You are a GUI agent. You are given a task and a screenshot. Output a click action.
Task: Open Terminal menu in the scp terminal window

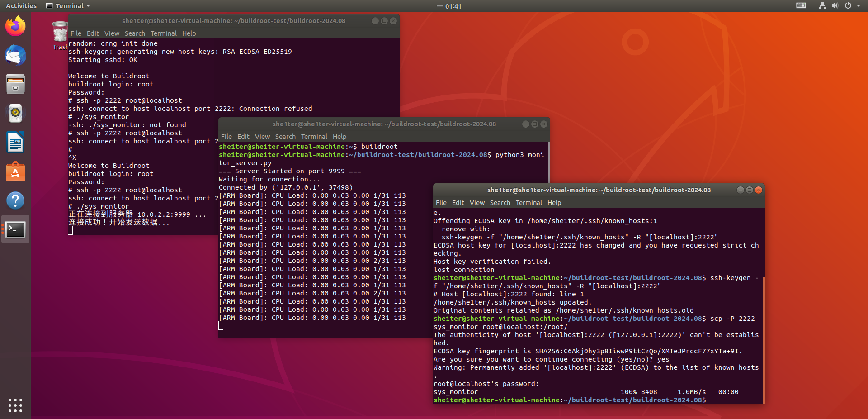[x=529, y=203]
